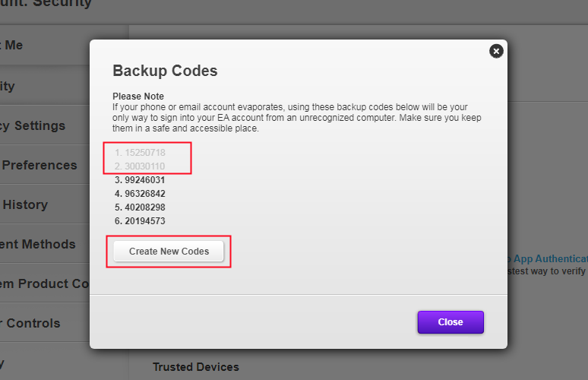Dismiss dialog with the round X icon
Viewport: 588px width, 380px height.
click(496, 51)
